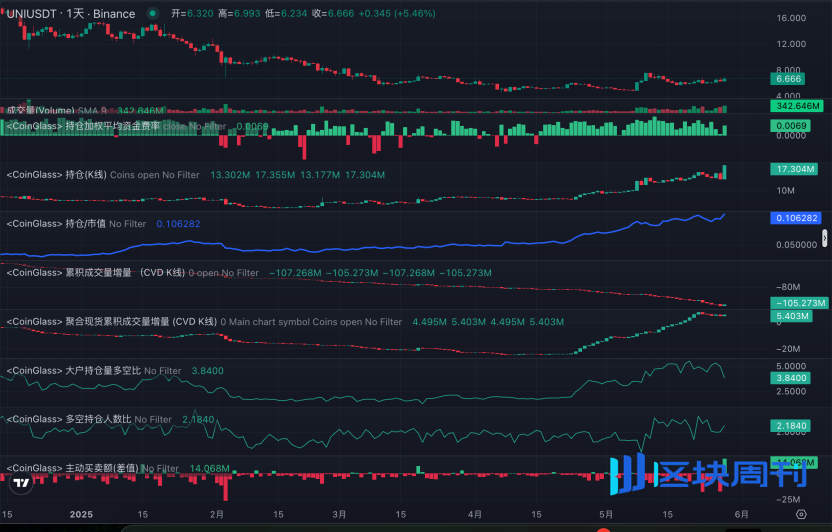Click the −25M scale tick at bottom
832x532 pixels.
tap(788, 499)
